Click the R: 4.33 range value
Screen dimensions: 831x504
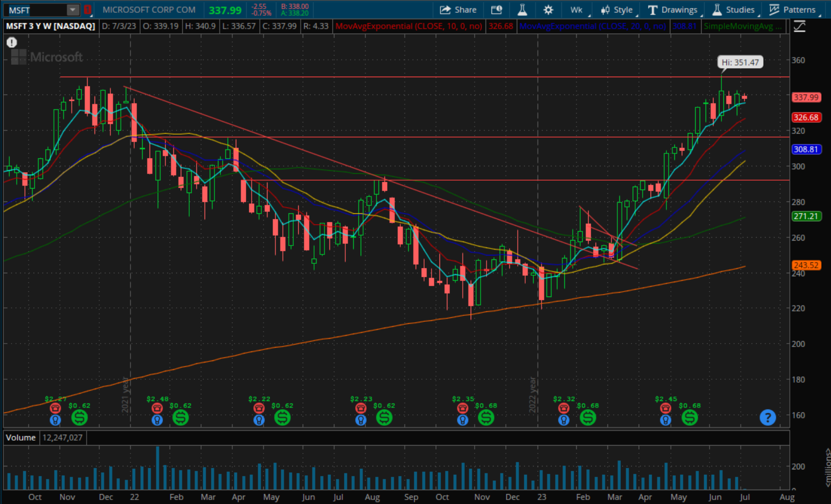pyautogui.click(x=316, y=26)
